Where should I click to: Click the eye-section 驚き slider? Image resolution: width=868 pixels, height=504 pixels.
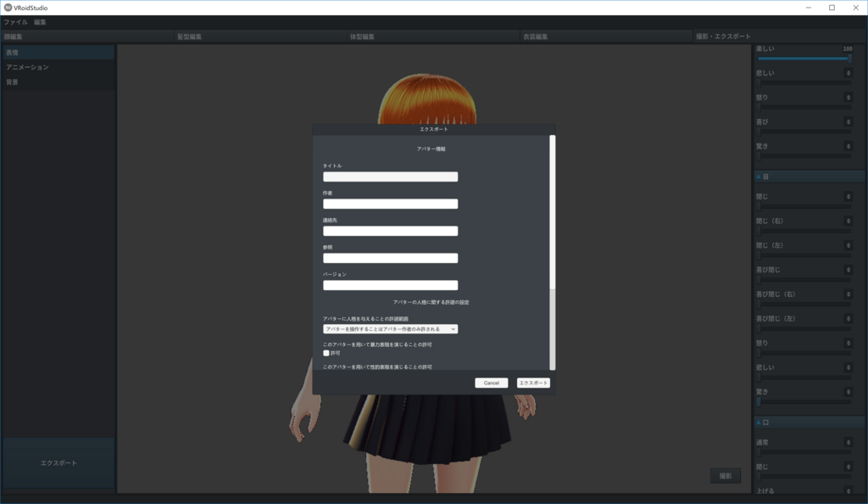pyautogui.click(x=804, y=401)
